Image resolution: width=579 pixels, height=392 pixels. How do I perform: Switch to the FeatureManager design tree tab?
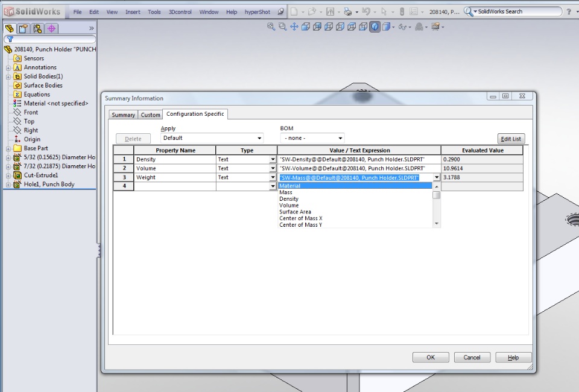(x=10, y=28)
